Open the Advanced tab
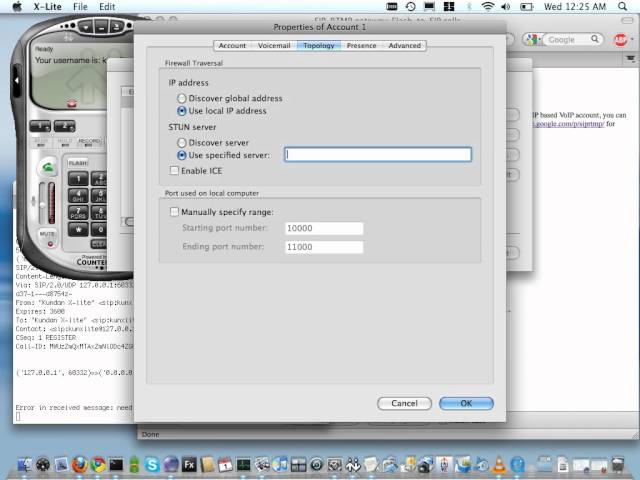This screenshot has height=480, width=640. tap(404, 46)
